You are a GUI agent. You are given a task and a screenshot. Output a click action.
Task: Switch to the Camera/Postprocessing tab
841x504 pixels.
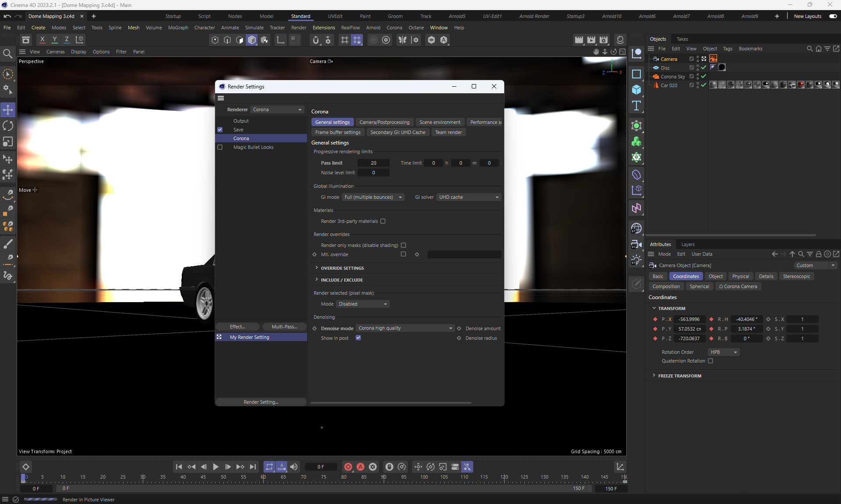tap(384, 122)
